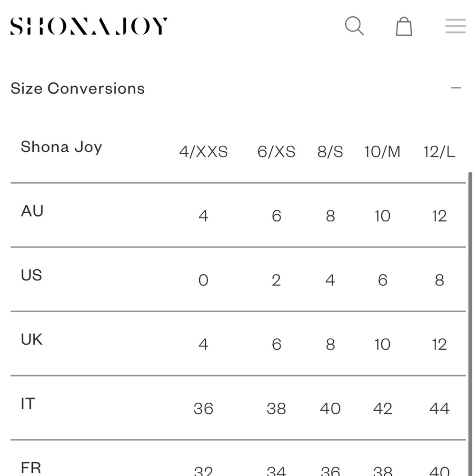The height and width of the screenshot is (476, 476).
Task: Click IT size 44 cell
Action: coord(439,408)
